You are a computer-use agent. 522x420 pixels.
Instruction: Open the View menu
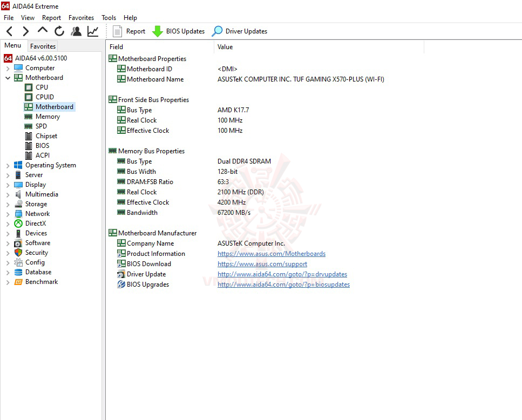pyautogui.click(x=28, y=18)
